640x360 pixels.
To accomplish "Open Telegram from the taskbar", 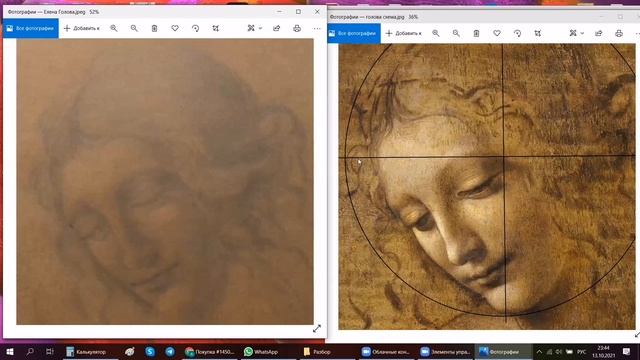I will 170,351.
